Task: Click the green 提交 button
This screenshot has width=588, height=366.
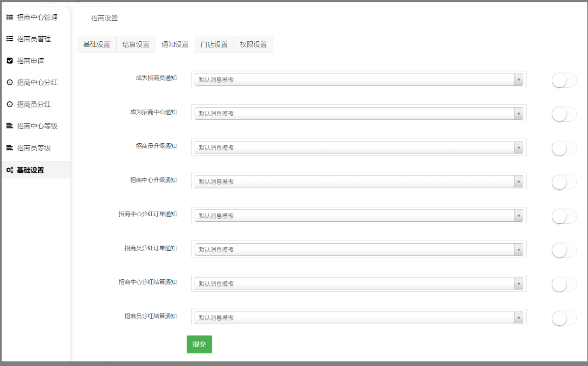Action: point(199,344)
